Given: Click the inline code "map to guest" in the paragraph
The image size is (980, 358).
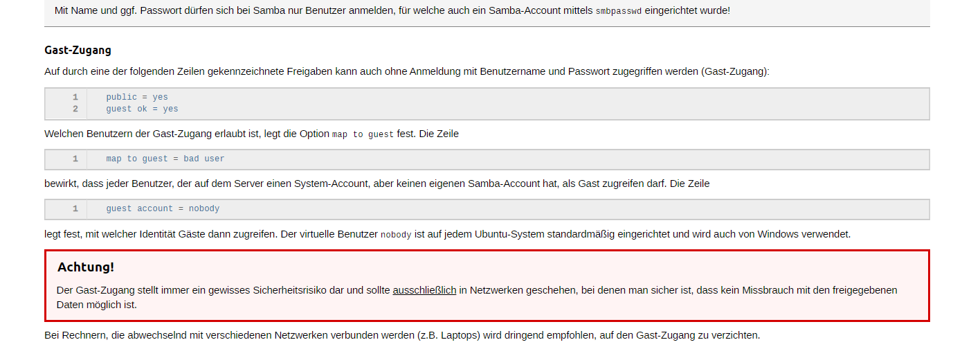Looking at the screenshot, I should (x=363, y=134).
